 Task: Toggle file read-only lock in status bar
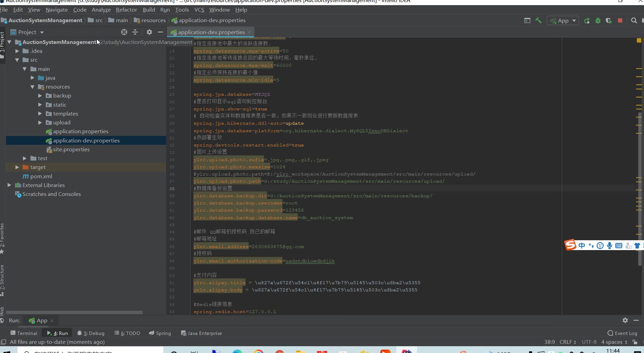[635, 342]
